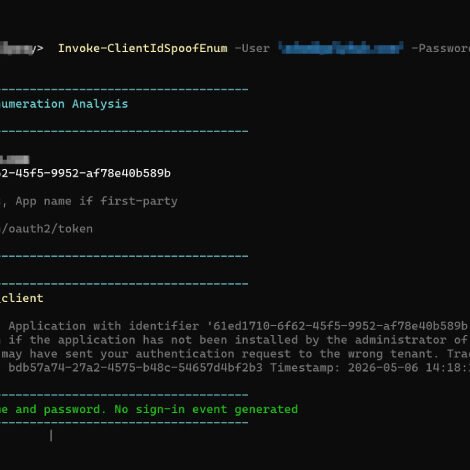Click 'App name if first-party' text
Viewport: 470px width, 470px height.
click(x=97, y=201)
